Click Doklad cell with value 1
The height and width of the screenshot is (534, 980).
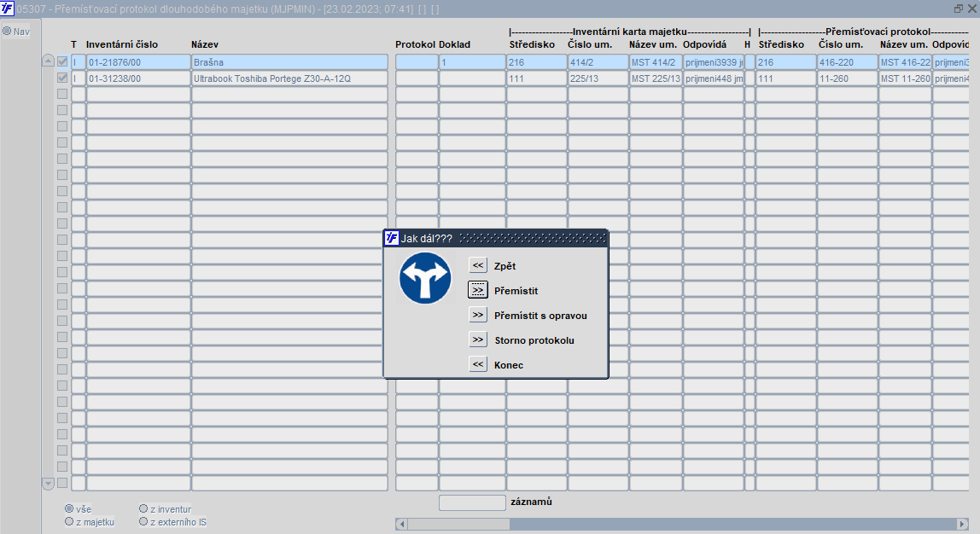473,61
